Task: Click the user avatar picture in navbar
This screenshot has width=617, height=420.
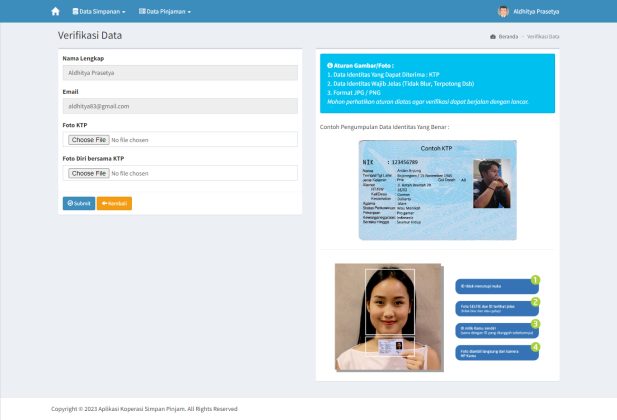Action: [x=503, y=11]
